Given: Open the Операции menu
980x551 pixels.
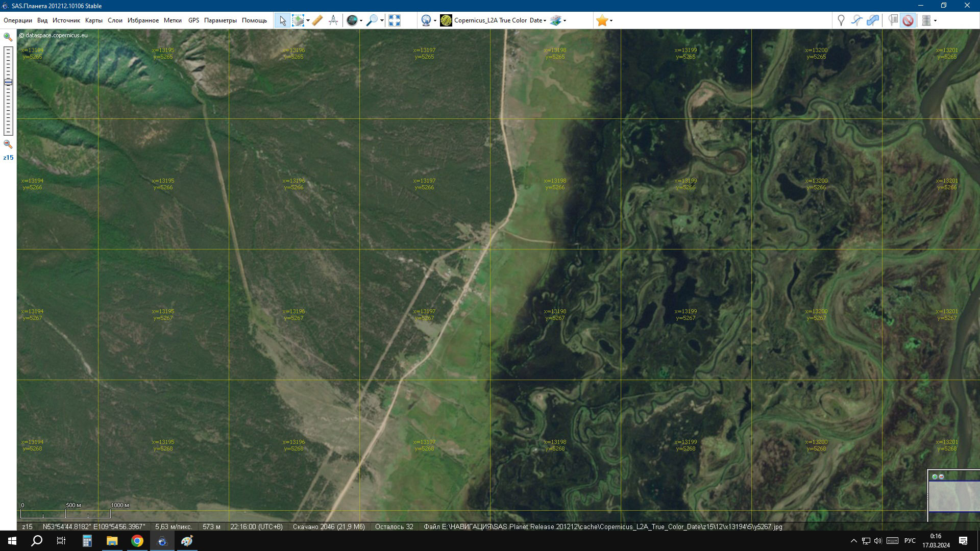Looking at the screenshot, I should 18,20.
